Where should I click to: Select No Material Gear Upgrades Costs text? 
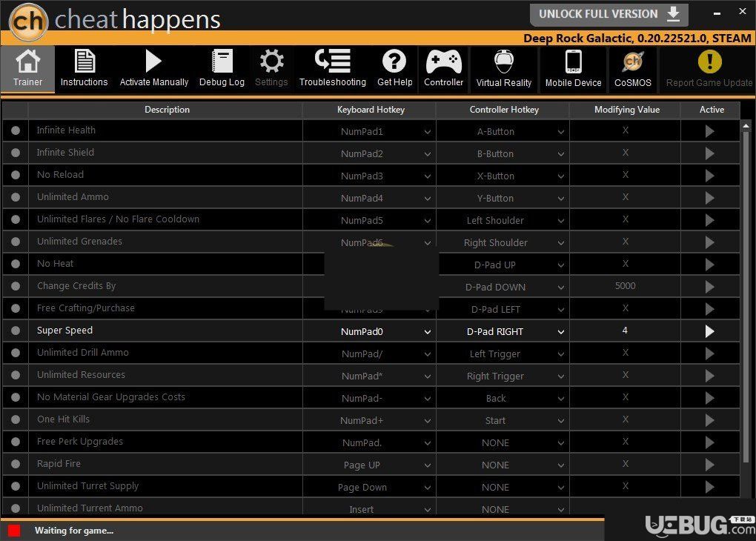[x=111, y=396]
